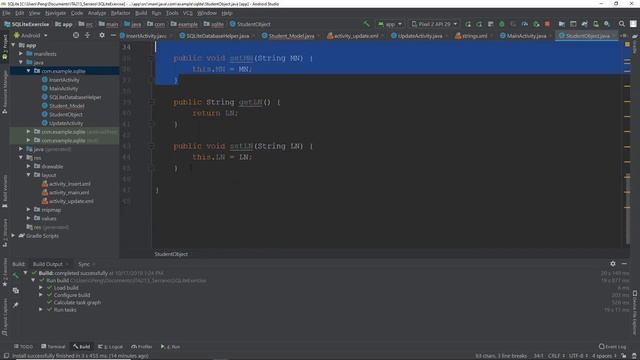
Task: Switch to InsertActivity.java tab
Action: [x=146, y=36]
